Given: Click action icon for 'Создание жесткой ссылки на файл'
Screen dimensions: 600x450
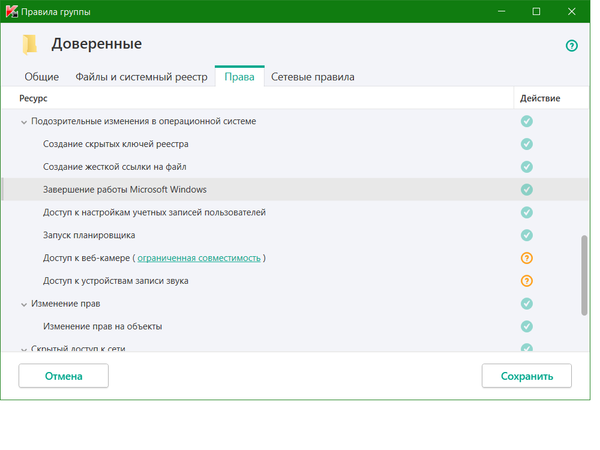Looking at the screenshot, I should pos(526,167).
